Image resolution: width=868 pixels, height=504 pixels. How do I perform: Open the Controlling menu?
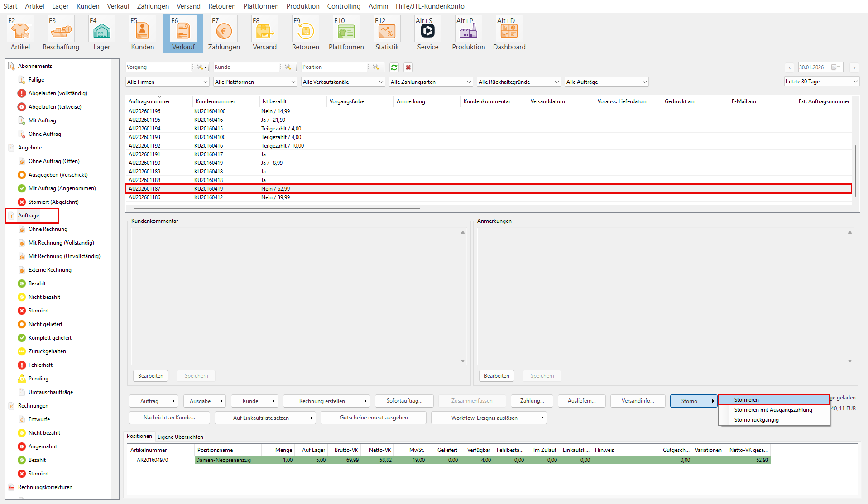click(344, 6)
